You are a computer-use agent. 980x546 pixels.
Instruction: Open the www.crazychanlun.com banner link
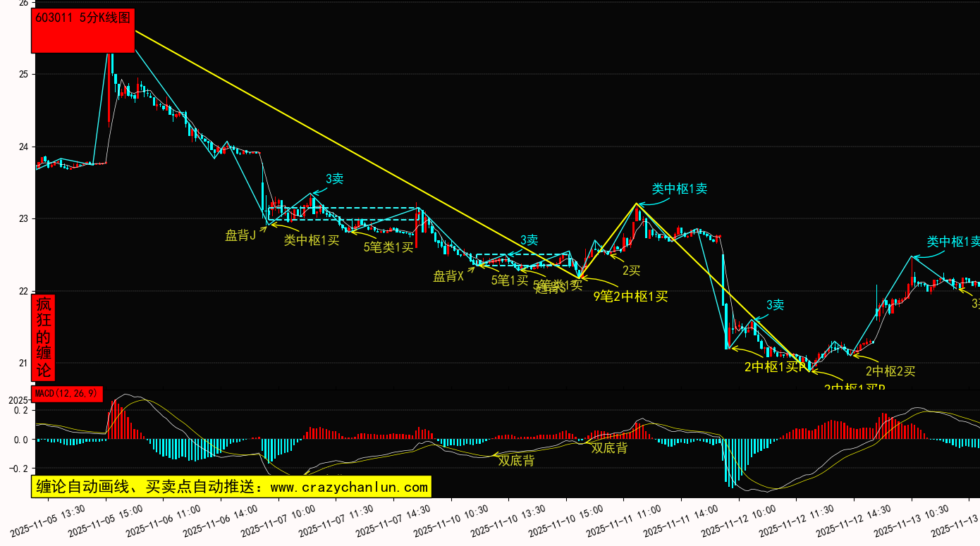coord(231,487)
